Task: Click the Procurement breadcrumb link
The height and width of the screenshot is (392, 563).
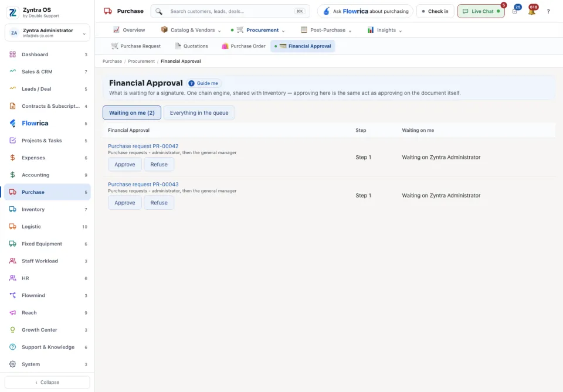Action: tap(141, 62)
